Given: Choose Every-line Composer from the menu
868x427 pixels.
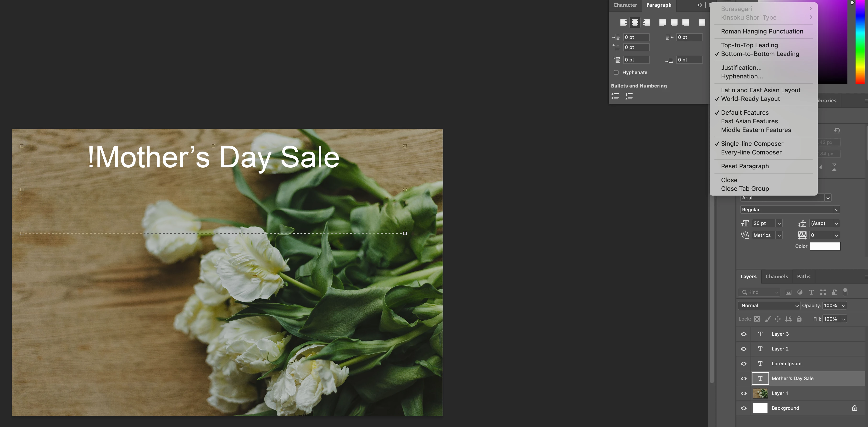Looking at the screenshot, I should (x=751, y=152).
